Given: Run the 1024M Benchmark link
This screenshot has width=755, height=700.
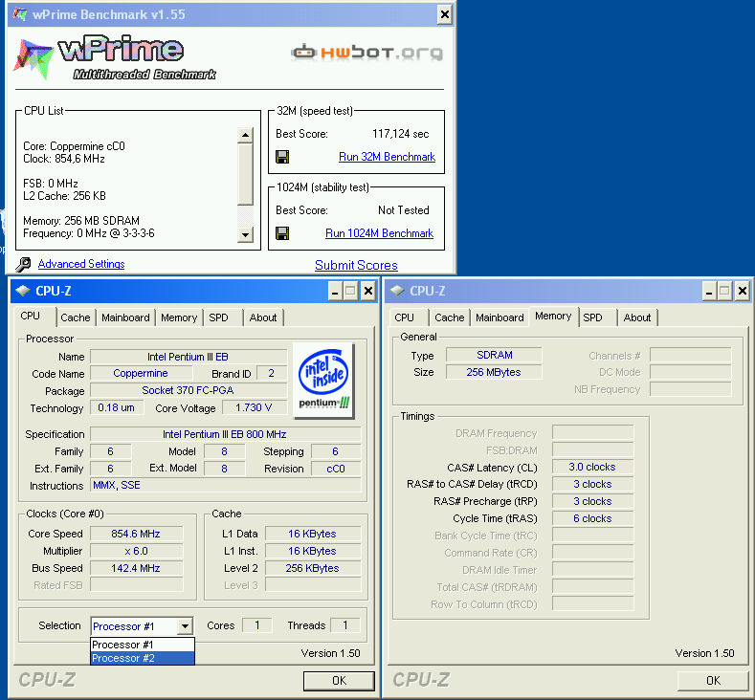Looking at the screenshot, I should click(380, 233).
